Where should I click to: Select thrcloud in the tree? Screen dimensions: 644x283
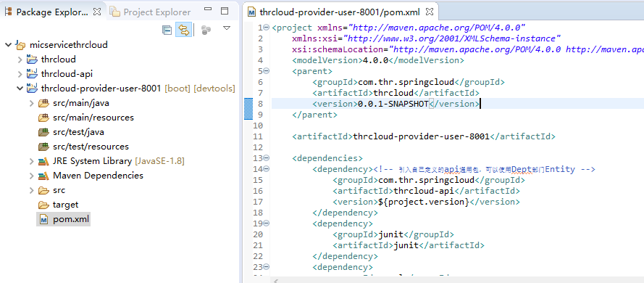pos(59,60)
